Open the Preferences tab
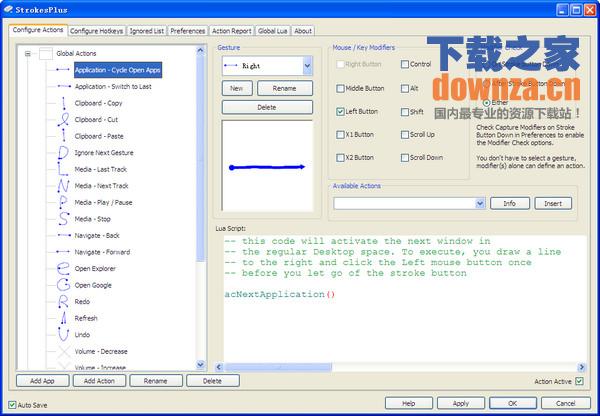Viewport: 600px width, 416px height. point(188,31)
